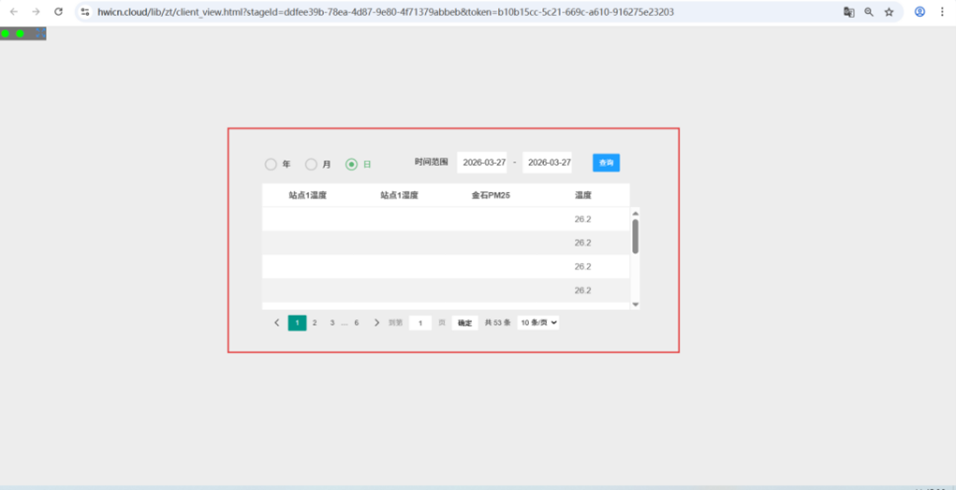Click the browser back arrow
Viewport: 956px width, 490px height.
pos(14,12)
